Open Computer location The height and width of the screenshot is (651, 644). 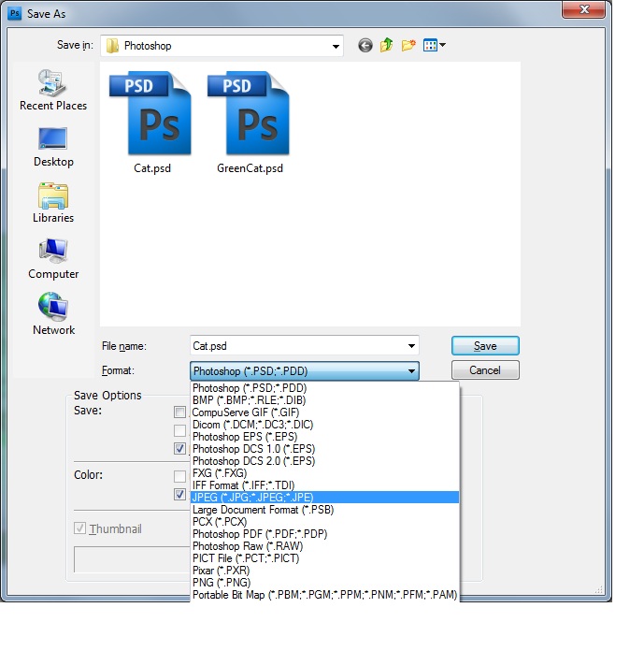coord(53,259)
